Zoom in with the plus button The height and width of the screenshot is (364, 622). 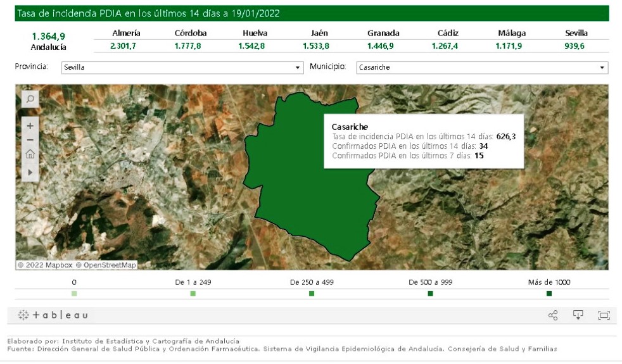pos(30,126)
